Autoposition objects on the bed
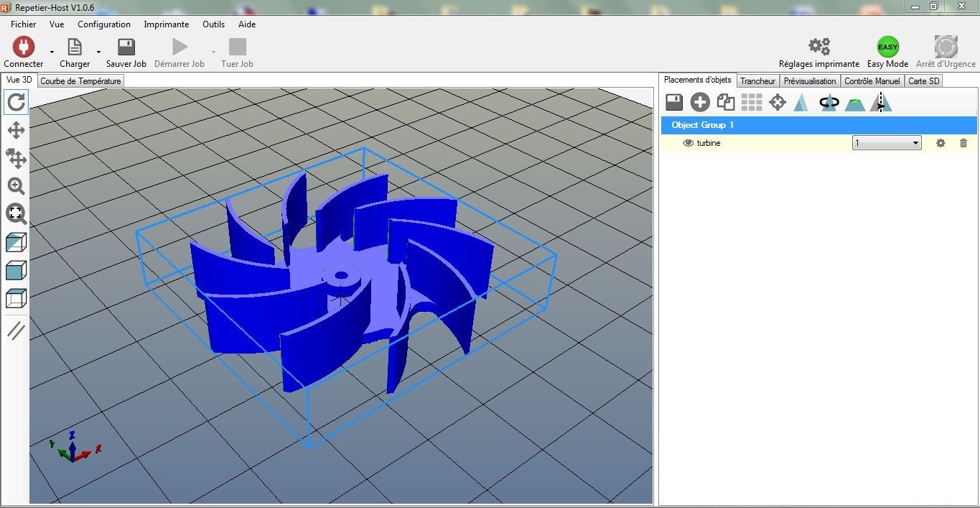The width and height of the screenshot is (980, 508). (751, 102)
